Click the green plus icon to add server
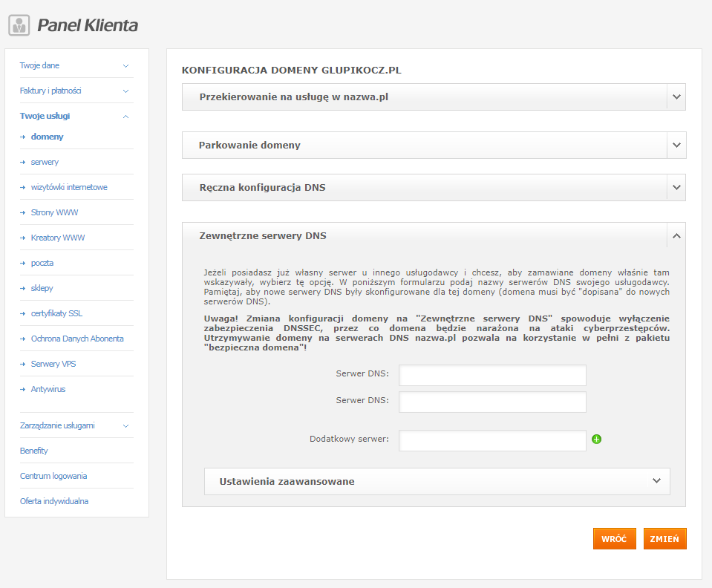 [x=596, y=440]
